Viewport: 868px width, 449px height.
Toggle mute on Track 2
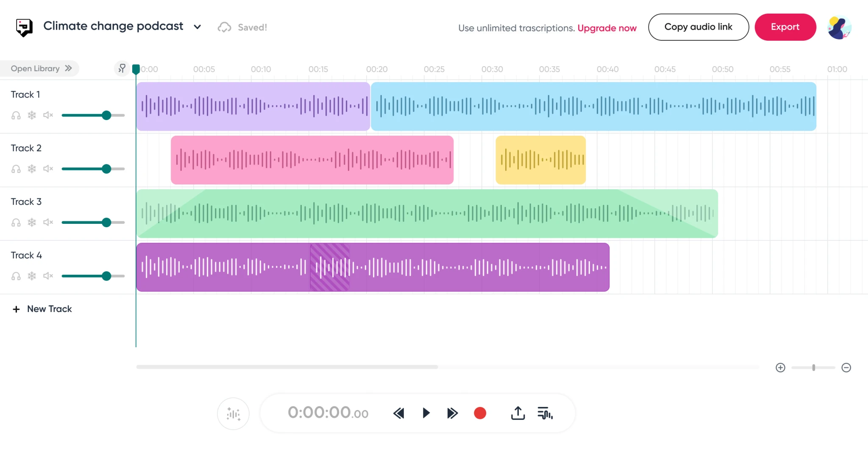coord(47,168)
